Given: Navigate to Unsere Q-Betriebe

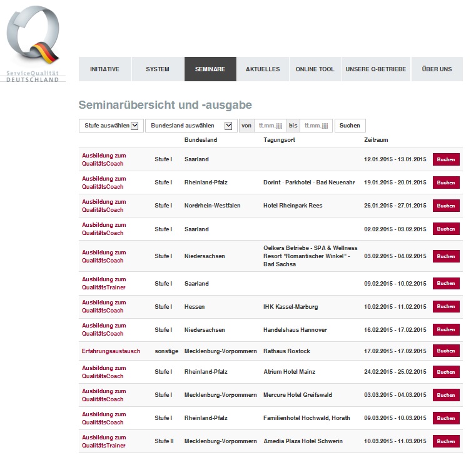Looking at the screenshot, I should tap(376, 69).
